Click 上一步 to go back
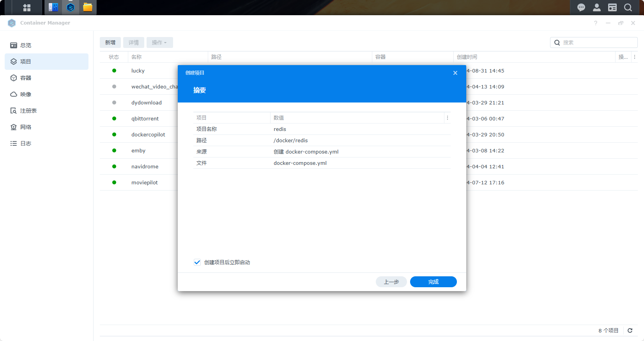 [391, 282]
